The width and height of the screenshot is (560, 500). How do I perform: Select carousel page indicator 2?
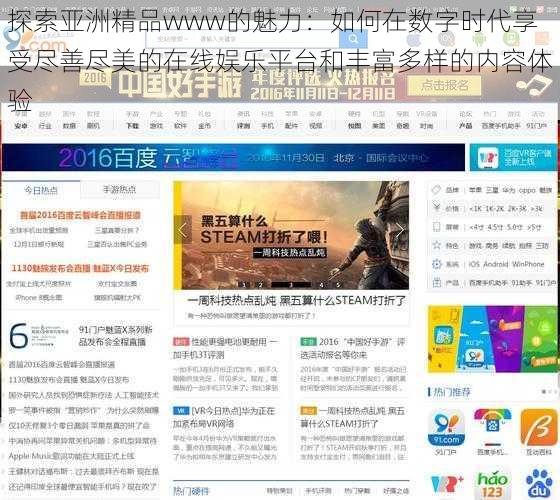click(x=260, y=285)
